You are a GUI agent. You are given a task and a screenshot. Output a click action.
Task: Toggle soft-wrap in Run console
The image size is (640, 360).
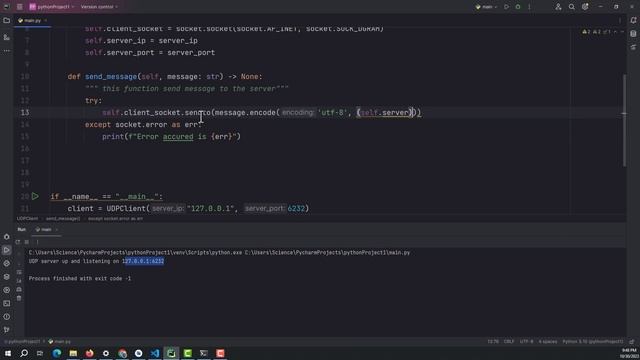(19, 272)
